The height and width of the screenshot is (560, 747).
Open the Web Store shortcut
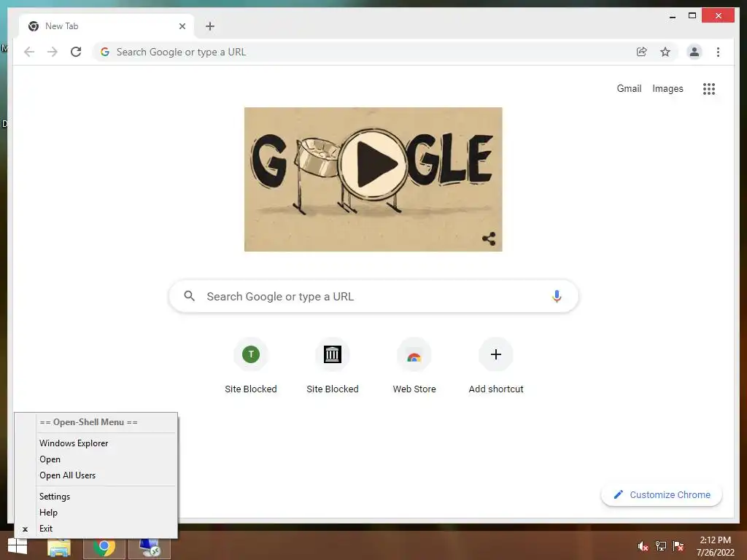414,366
